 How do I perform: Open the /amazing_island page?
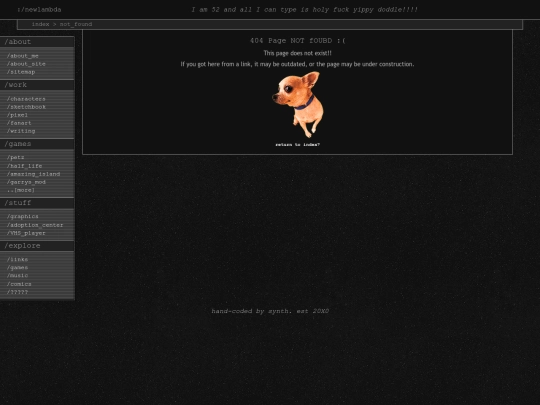[33, 174]
